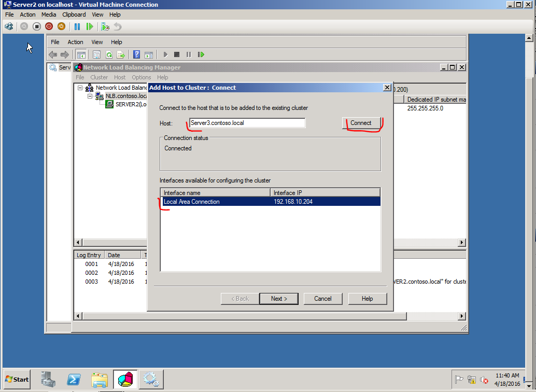Click the muted speaker tray icon
Viewport: 536px width, 392px height.
point(484,380)
